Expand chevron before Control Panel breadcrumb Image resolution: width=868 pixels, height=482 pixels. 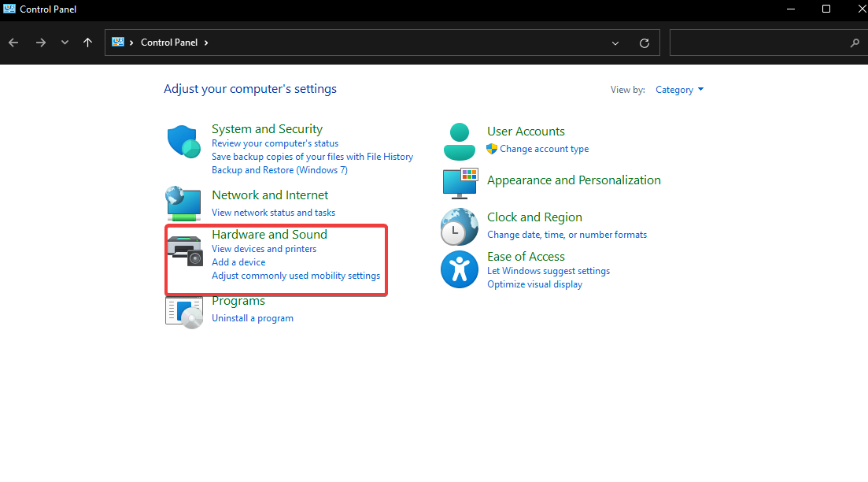coord(131,43)
